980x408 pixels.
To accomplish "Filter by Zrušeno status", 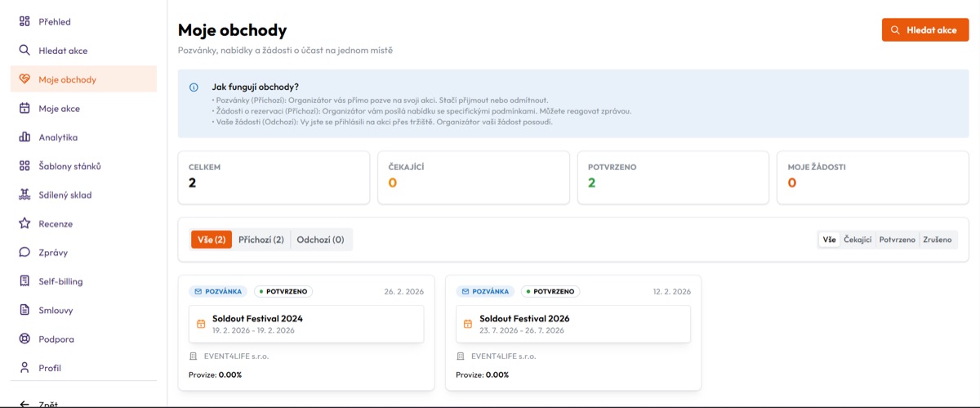I will (938, 240).
